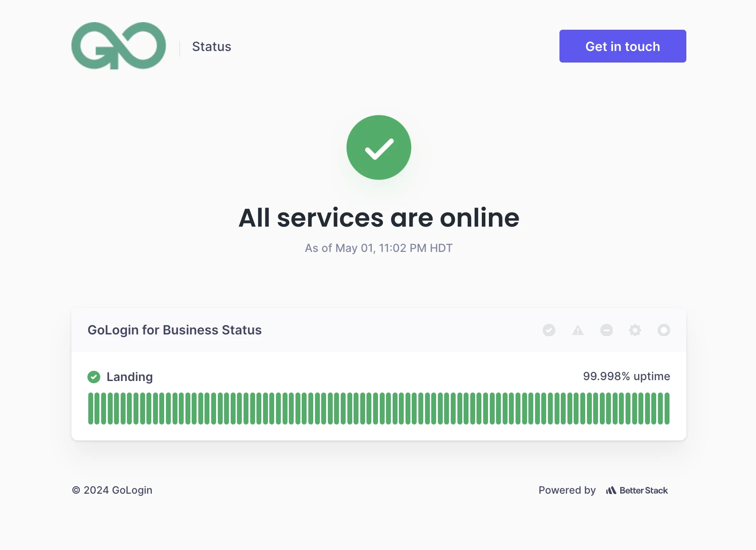This screenshot has width=756, height=550.
Task: Click the first uptime bar in Landing
Action: tap(91, 409)
